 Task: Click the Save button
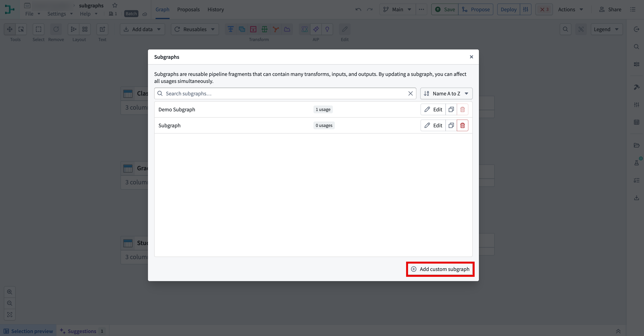(445, 10)
